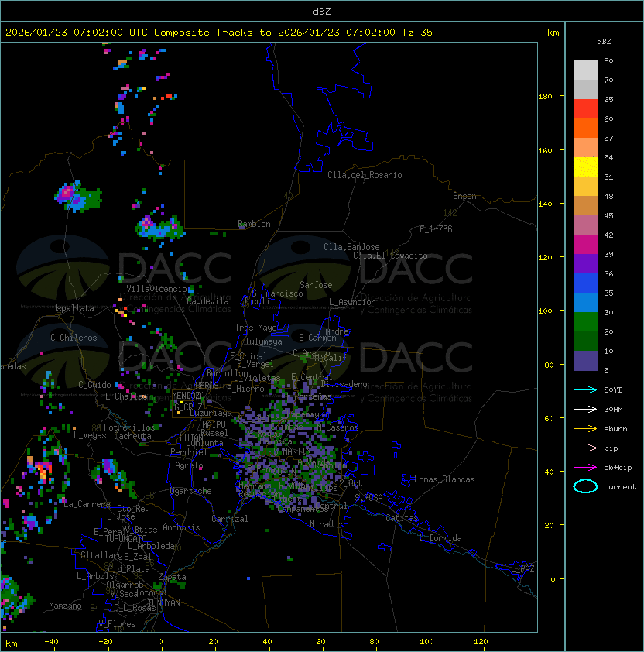
Task: Click the Cacheuta label
Action: [132, 436]
